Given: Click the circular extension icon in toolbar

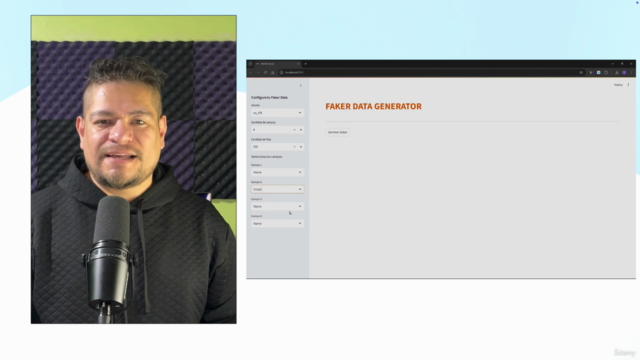Looking at the screenshot, I should [606, 72].
